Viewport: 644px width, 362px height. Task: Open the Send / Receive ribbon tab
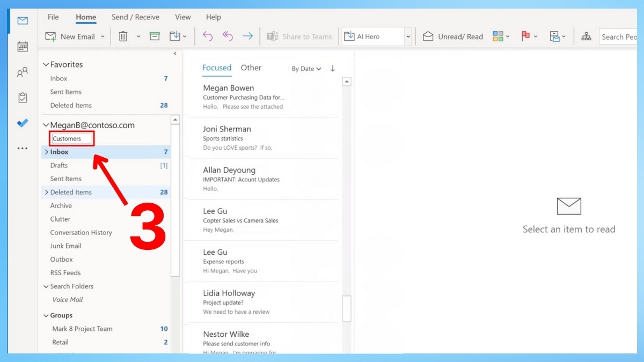[x=135, y=17]
